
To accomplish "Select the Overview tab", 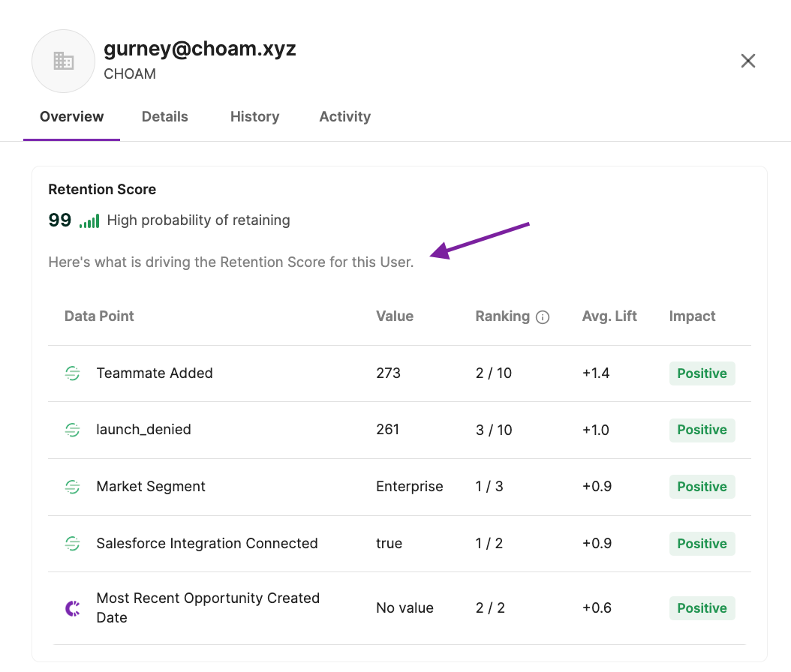I will pos(71,117).
